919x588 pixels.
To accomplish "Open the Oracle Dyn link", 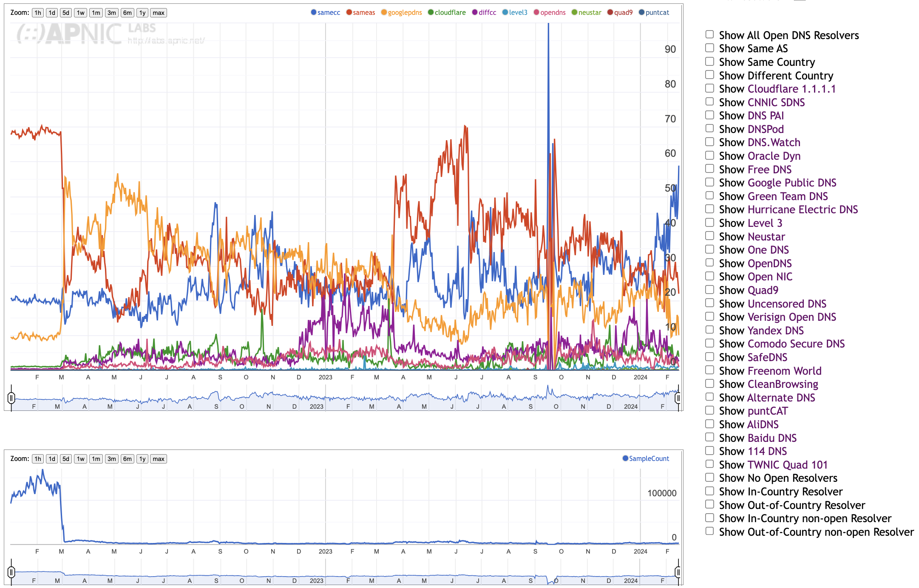I will (774, 156).
